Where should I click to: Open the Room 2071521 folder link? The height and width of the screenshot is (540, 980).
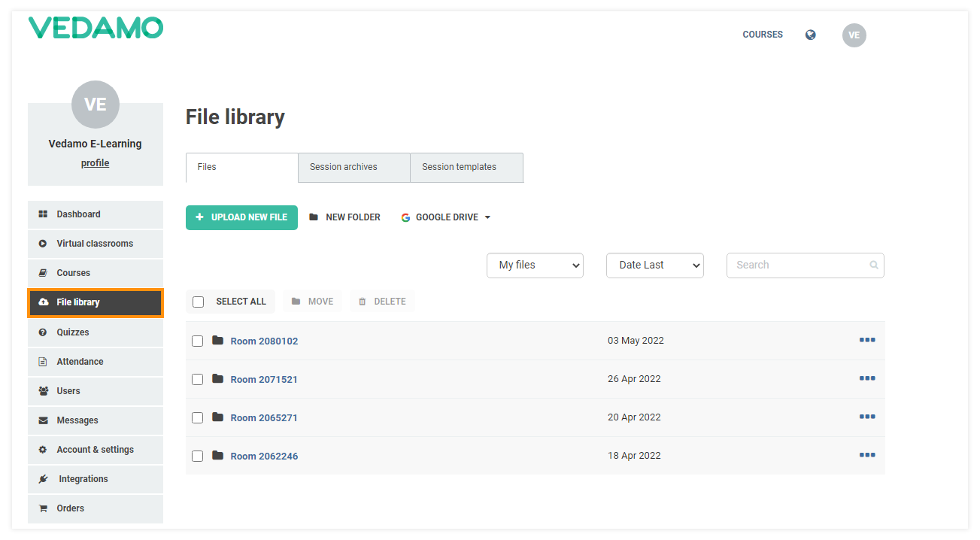click(264, 379)
